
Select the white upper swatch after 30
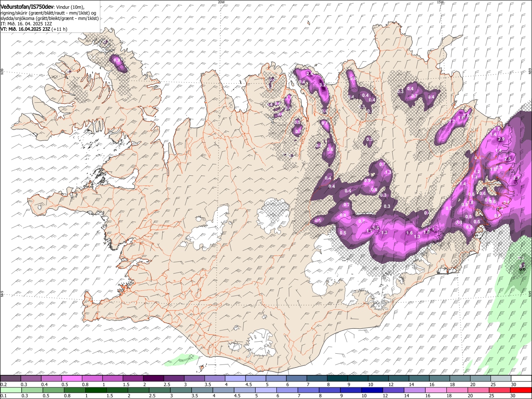[521, 378]
